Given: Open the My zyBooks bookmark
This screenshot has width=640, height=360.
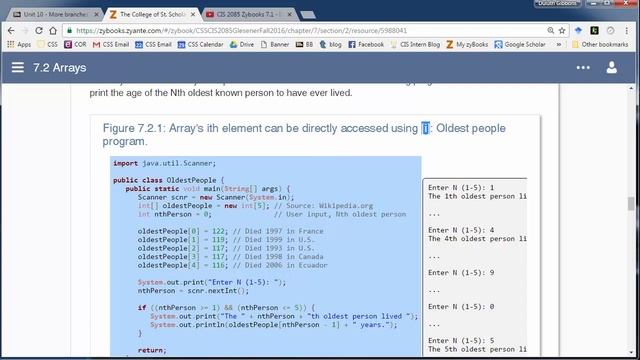Looking at the screenshot, I should tap(467, 44).
